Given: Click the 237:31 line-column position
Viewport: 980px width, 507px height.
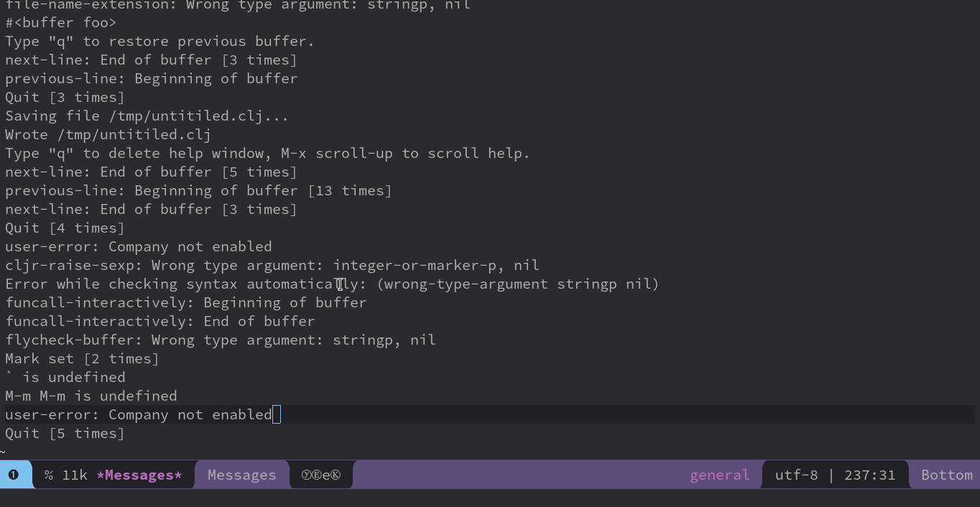Looking at the screenshot, I should [870, 475].
